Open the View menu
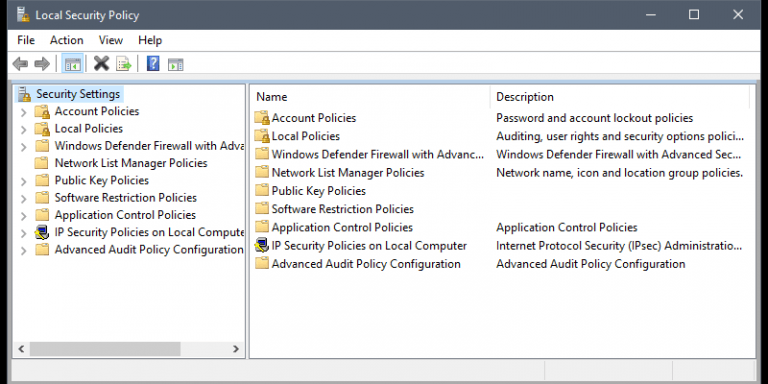This screenshot has width=768, height=384. coord(111,40)
